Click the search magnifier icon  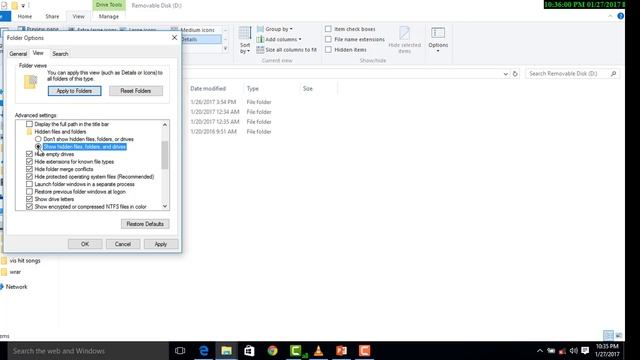[x=613, y=73]
